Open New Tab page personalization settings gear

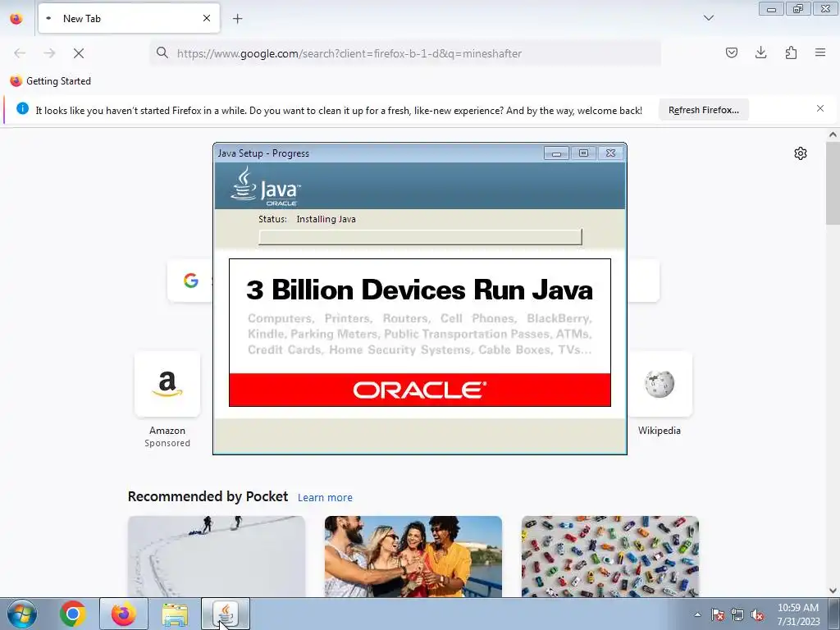(x=801, y=153)
